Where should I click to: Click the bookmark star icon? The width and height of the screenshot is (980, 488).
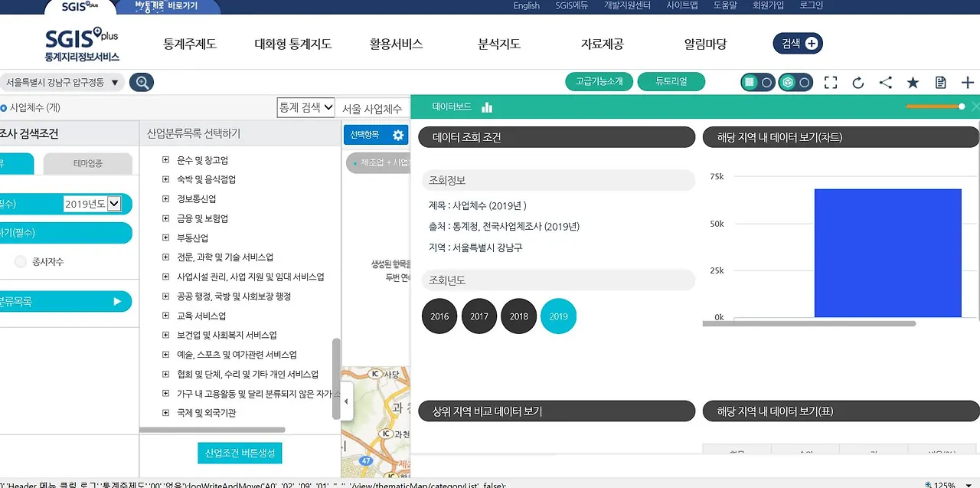point(913,82)
